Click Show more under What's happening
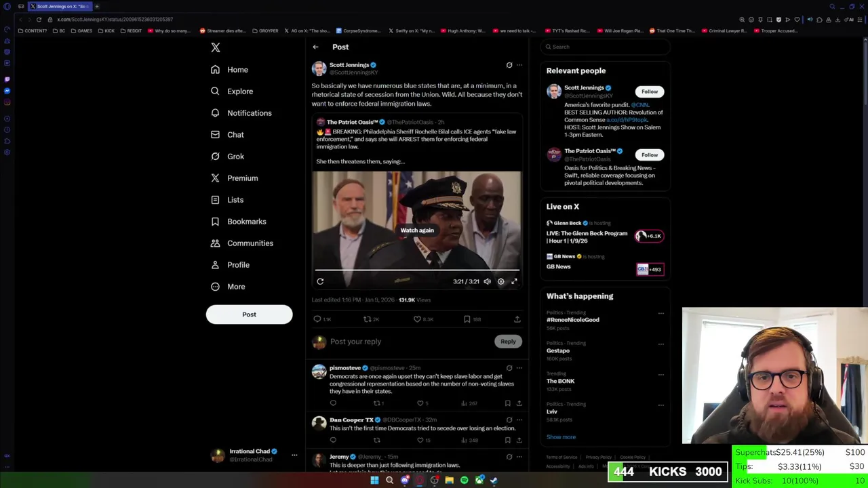 click(561, 437)
